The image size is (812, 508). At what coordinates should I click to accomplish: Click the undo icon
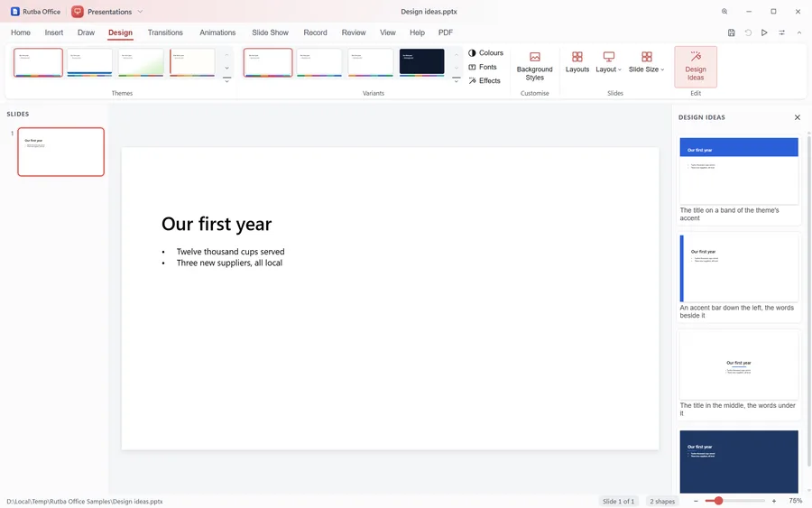pos(748,32)
